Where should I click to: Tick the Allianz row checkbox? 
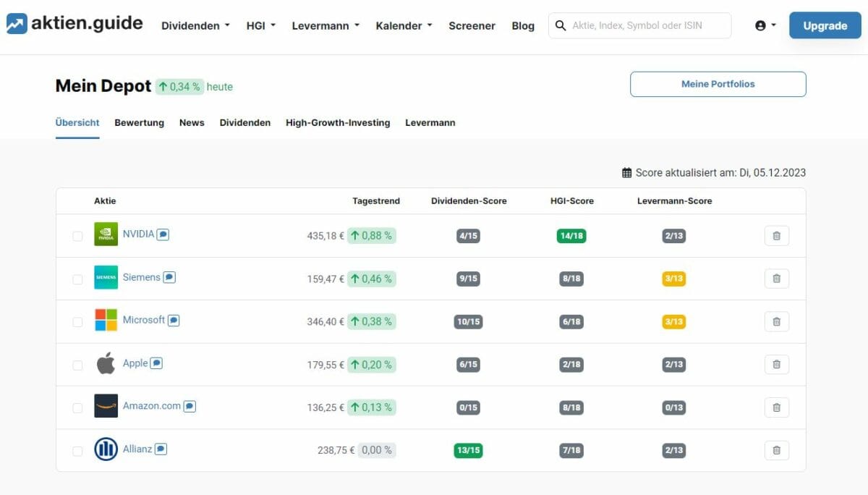pos(77,449)
